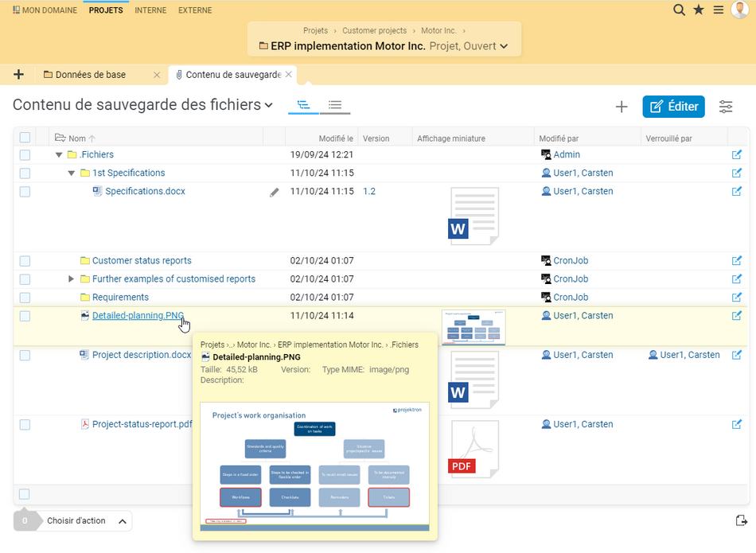Open view settings sliders icon
Image resolution: width=756 pixels, height=553 pixels.
(726, 107)
